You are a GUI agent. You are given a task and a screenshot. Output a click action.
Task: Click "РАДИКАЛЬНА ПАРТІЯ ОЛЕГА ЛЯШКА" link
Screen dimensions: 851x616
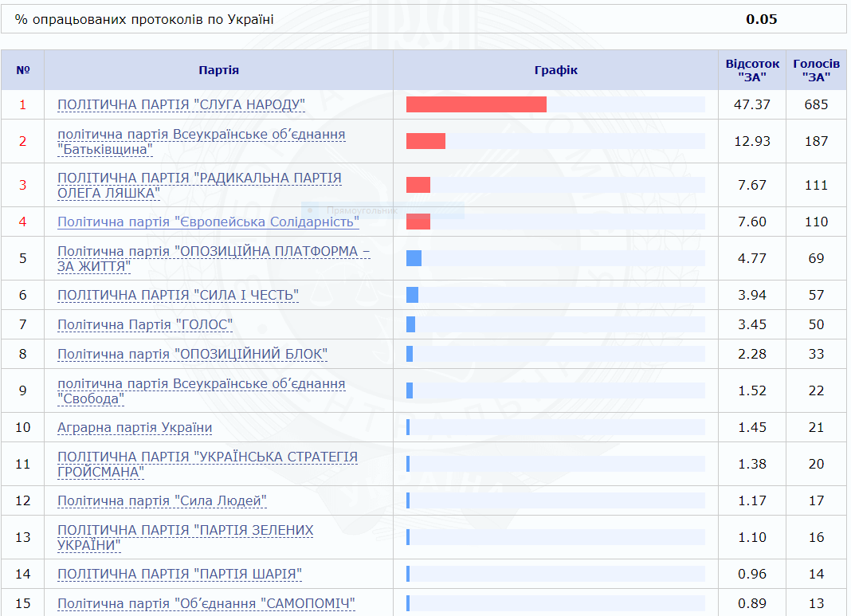[x=199, y=178]
